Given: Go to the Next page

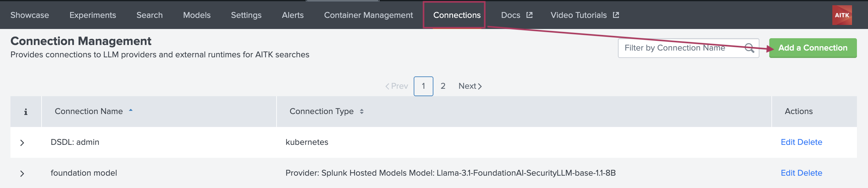Looking at the screenshot, I should coord(470,86).
